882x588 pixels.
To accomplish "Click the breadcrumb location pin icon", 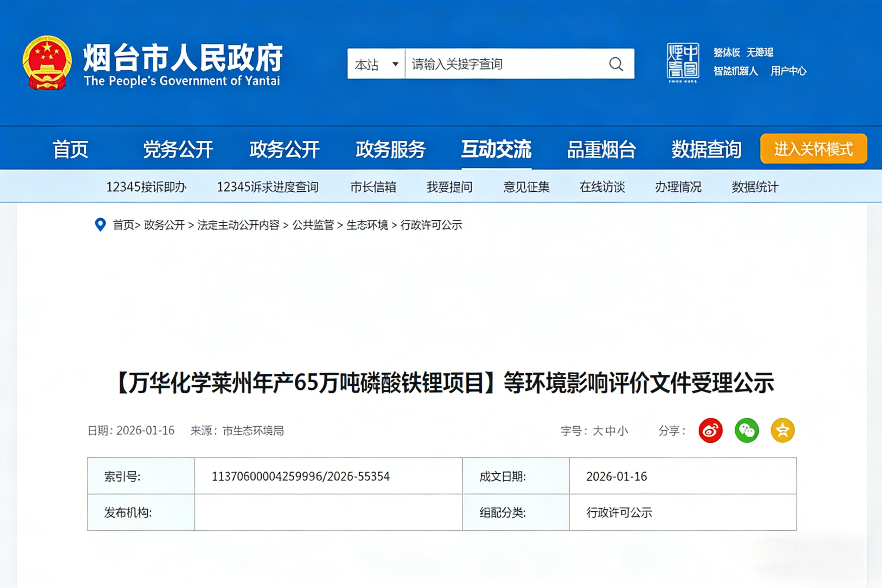I will [x=100, y=225].
